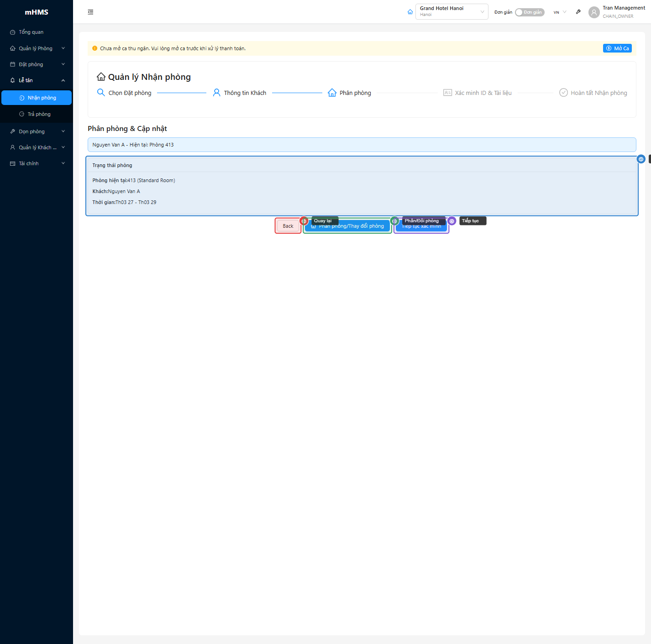Open the wrench settings icon in header
This screenshot has width=651, height=644.
(578, 12)
